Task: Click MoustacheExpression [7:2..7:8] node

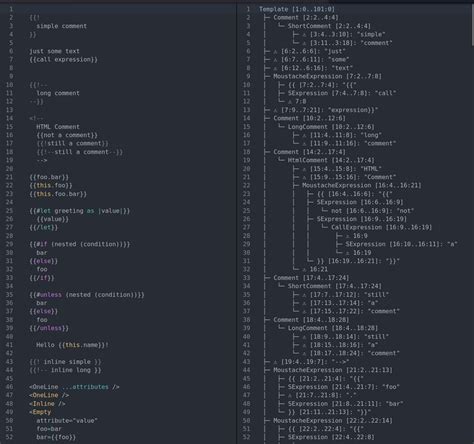Action: click(x=327, y=76)
